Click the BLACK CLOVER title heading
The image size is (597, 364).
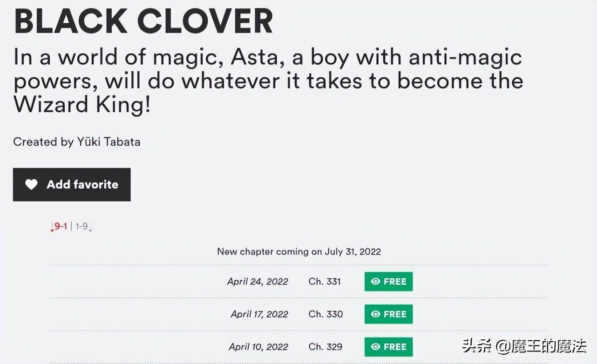click(143, 21)
